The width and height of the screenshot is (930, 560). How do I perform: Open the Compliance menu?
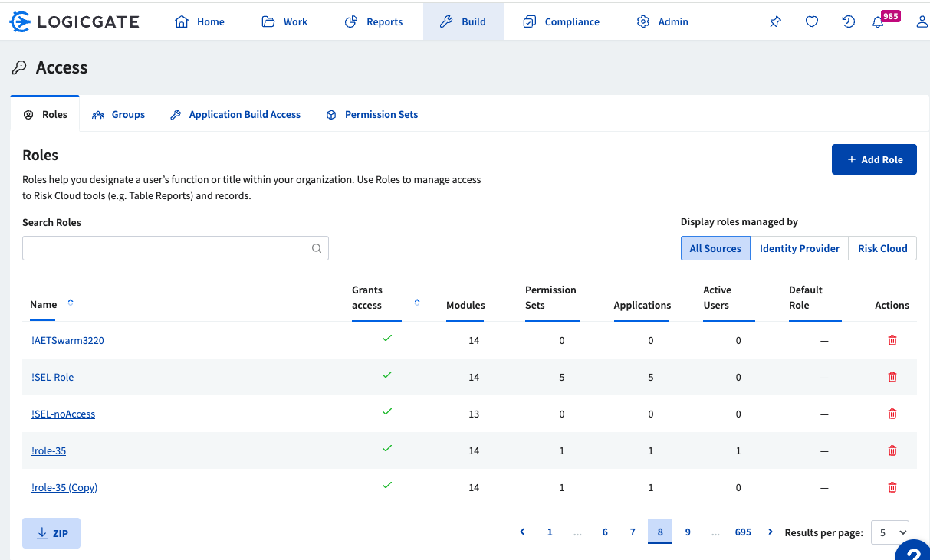[x=561, y=21]
